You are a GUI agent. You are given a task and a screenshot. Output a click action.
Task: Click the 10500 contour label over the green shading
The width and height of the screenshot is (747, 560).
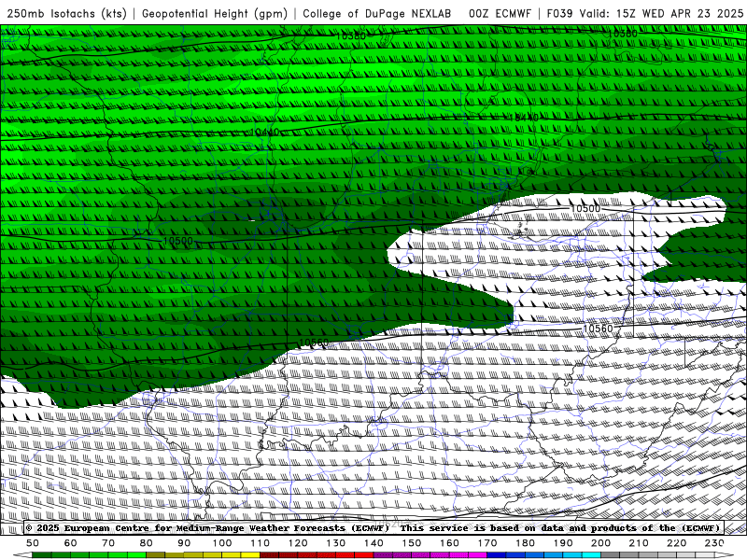[x=177, y=241]
